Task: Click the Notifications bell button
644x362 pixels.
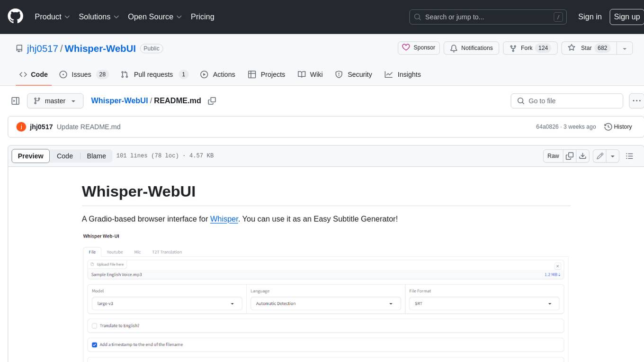Action: (471, 48)
